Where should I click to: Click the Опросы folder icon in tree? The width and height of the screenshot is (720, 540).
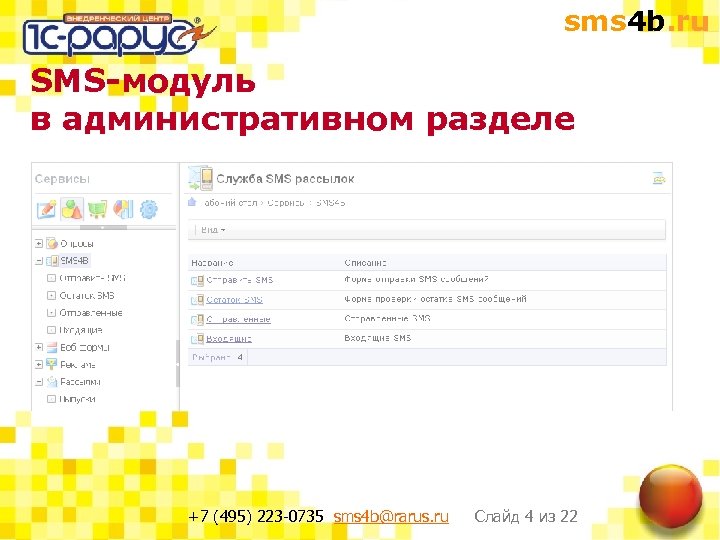(x=52, y=243)
